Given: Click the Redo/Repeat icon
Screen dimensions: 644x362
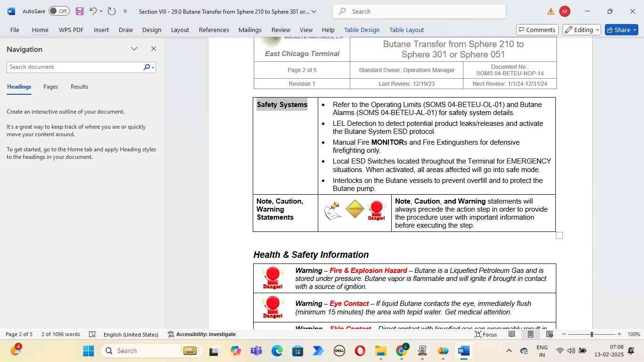Looking at the screenshot, I should coord(112,11).
